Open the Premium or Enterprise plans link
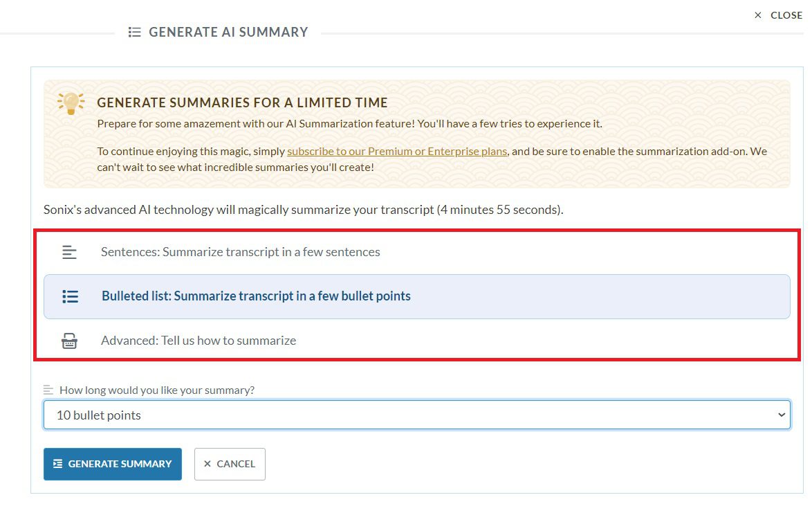This screenshot has height=513, width=812. (x=396, y=151)
